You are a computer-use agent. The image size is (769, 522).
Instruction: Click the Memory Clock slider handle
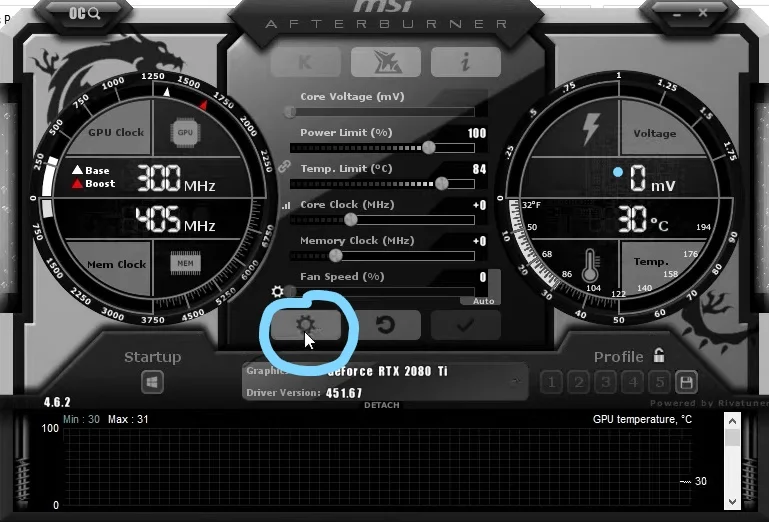335,255
